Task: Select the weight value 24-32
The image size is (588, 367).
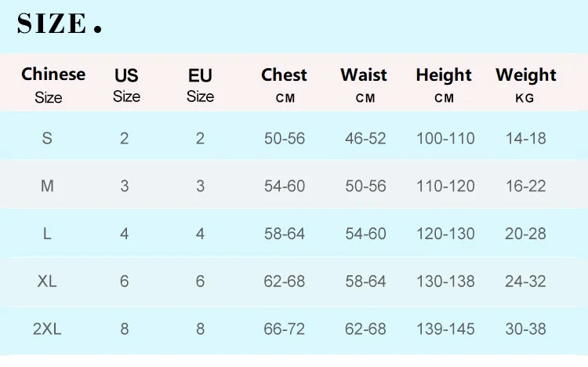Action: (x=525, y=281)
